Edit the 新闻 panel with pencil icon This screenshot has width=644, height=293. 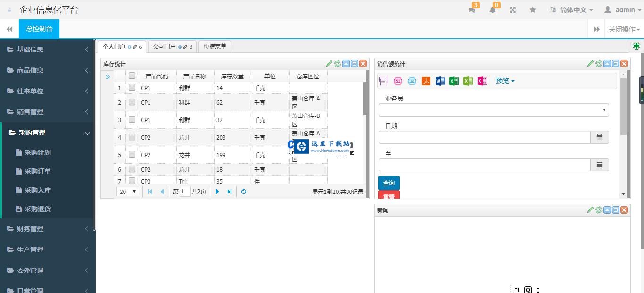590,209
